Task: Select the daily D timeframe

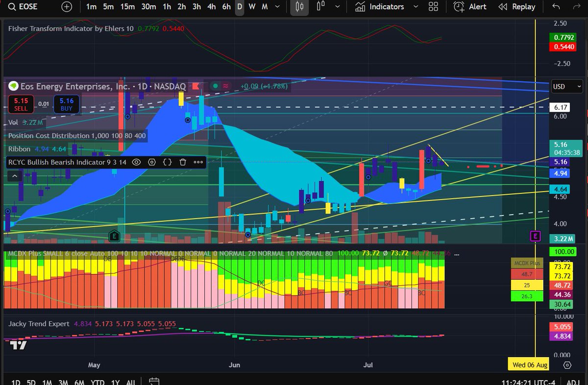Action: [240, 7]
